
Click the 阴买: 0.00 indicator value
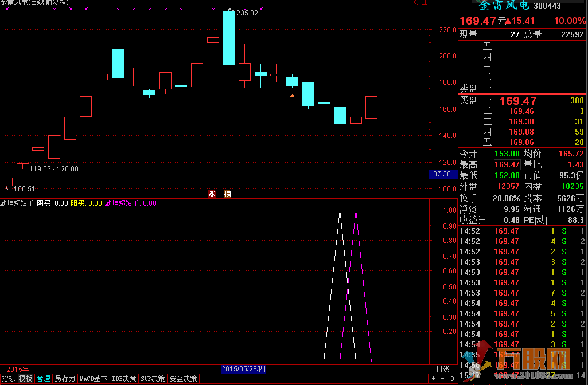53,203
